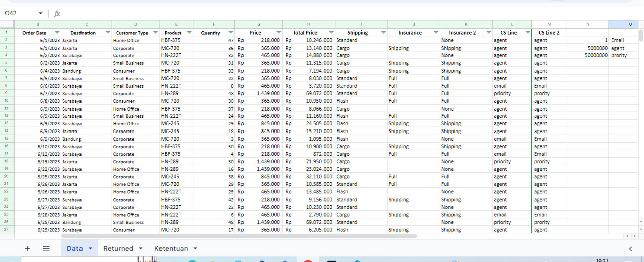This screenshot has height=262, width=644.
Task: Collapse the side panel chevron arrow
Action: [630, 248]
